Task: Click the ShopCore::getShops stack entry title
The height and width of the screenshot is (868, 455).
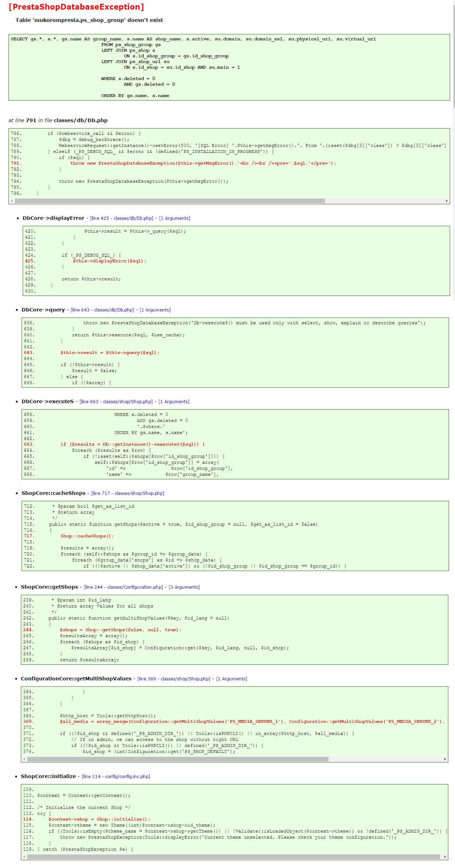Action: 50,587
